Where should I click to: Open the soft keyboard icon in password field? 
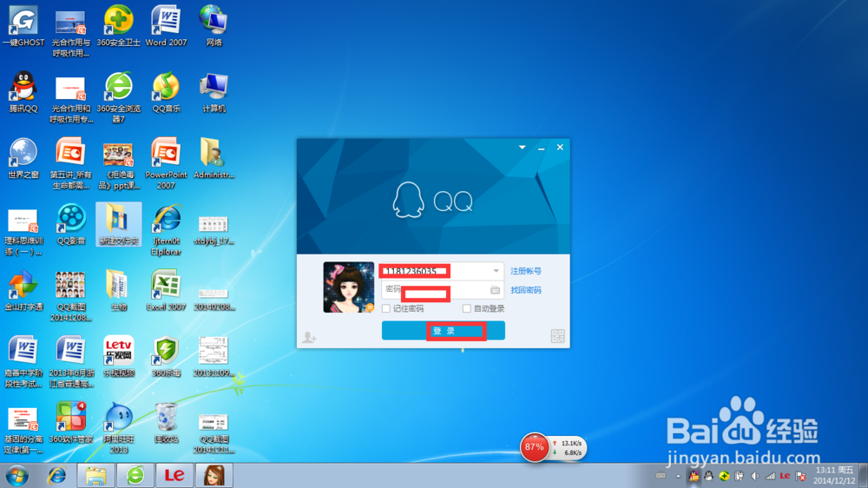coord(495,290)
